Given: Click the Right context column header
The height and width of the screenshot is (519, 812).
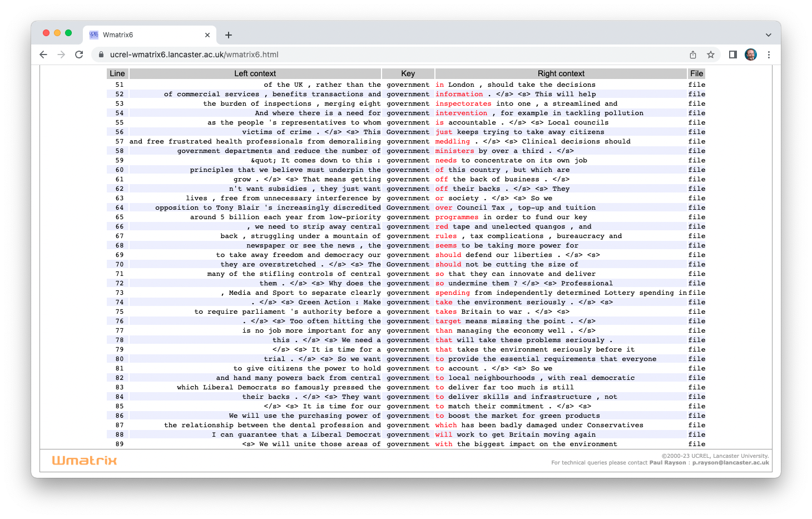Looking at the screenshot, I should [x=561, y=73].
